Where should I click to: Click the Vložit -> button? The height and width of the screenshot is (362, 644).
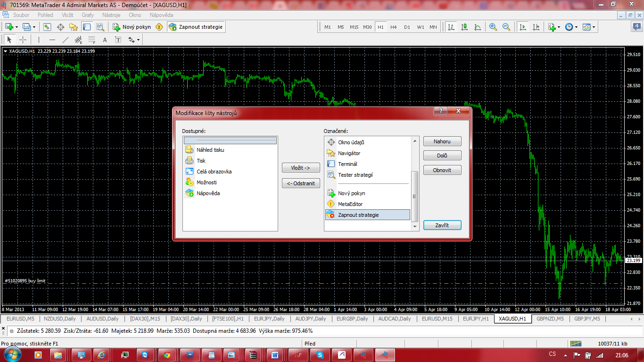pyautogui.click(x=301, y=168)
